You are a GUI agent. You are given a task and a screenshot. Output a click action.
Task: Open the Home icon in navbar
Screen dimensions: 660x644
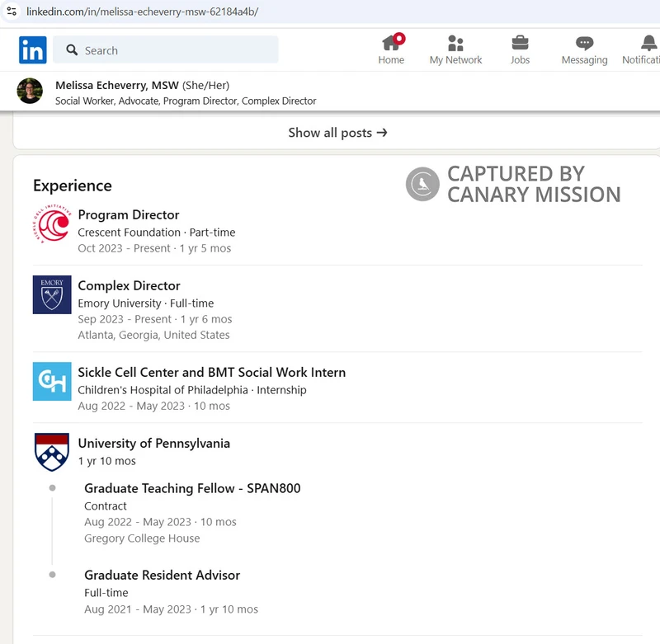393,42
